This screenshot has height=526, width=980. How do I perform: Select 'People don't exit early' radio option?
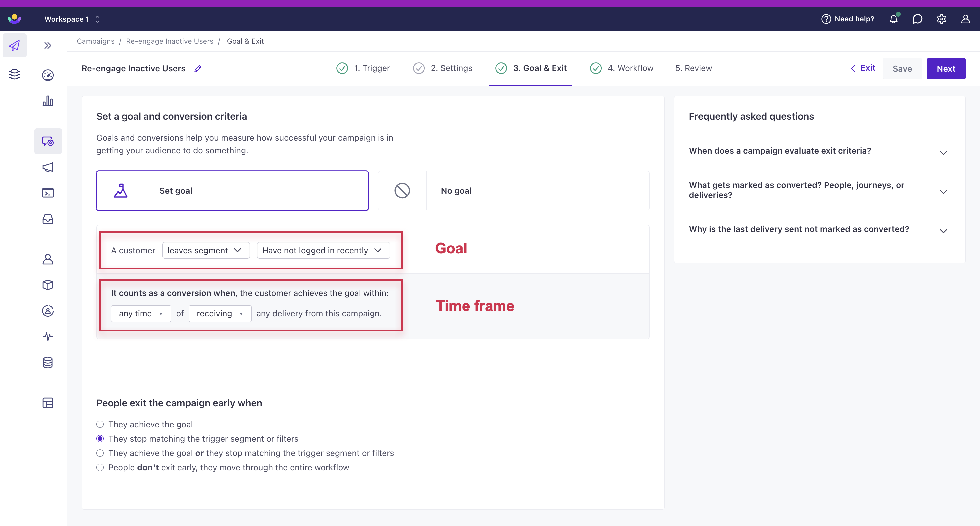(x=100, y=467)
